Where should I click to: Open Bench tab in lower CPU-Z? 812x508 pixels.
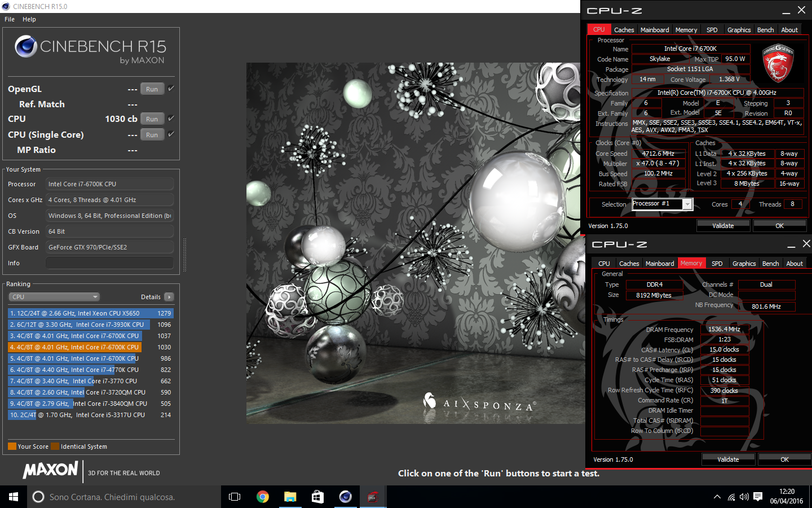[770, 264]
